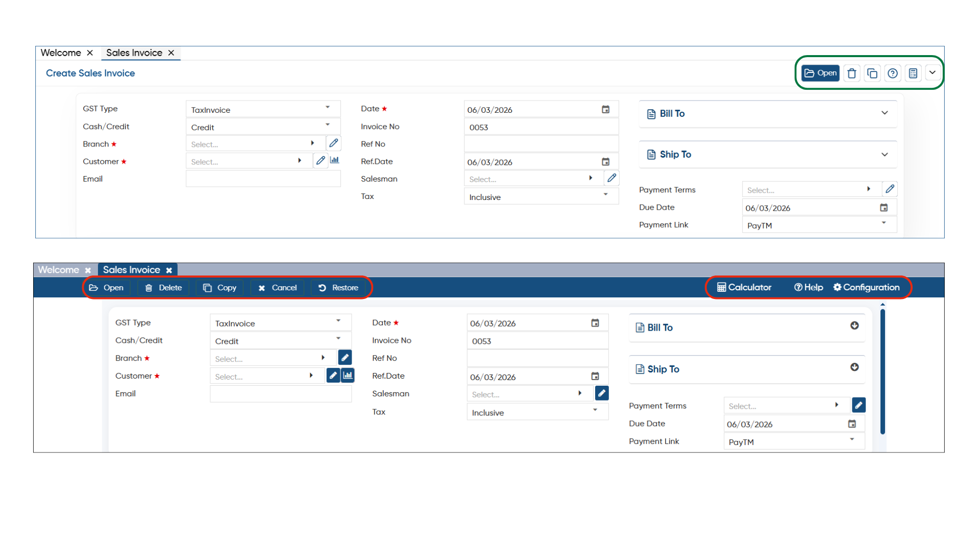The height and width of the screenshot is (551, 980).
Task: Open Cash/Credit dropdown in upper form
Action: tap(263, 127)
